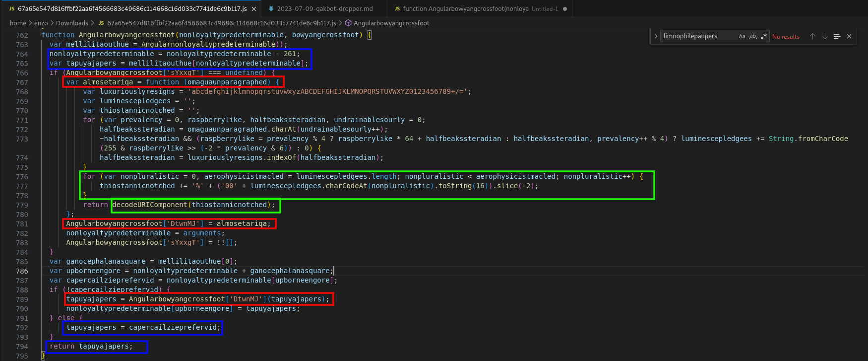
Task: Toggle Match Case in the find widget
Action: coord(742,36)
